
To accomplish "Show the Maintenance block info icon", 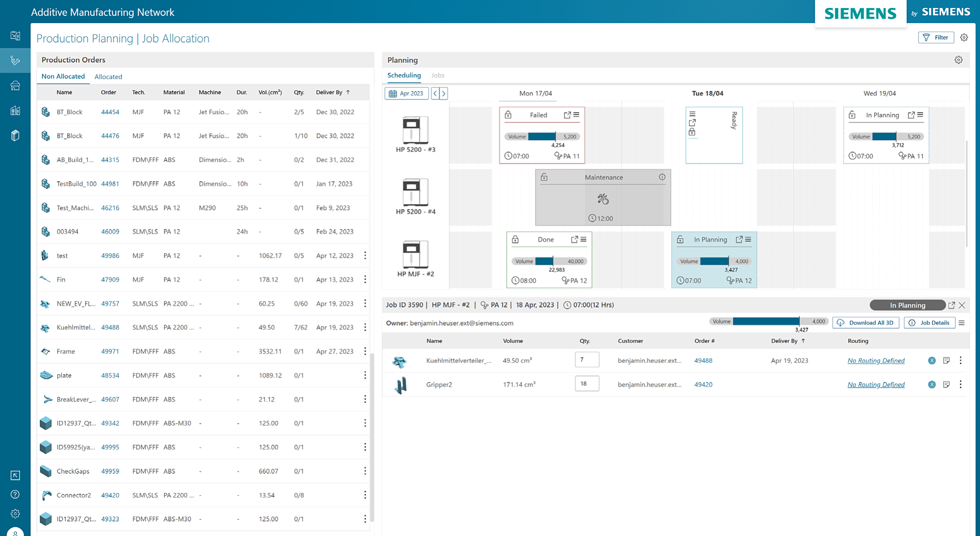I will tap(662, 177).
